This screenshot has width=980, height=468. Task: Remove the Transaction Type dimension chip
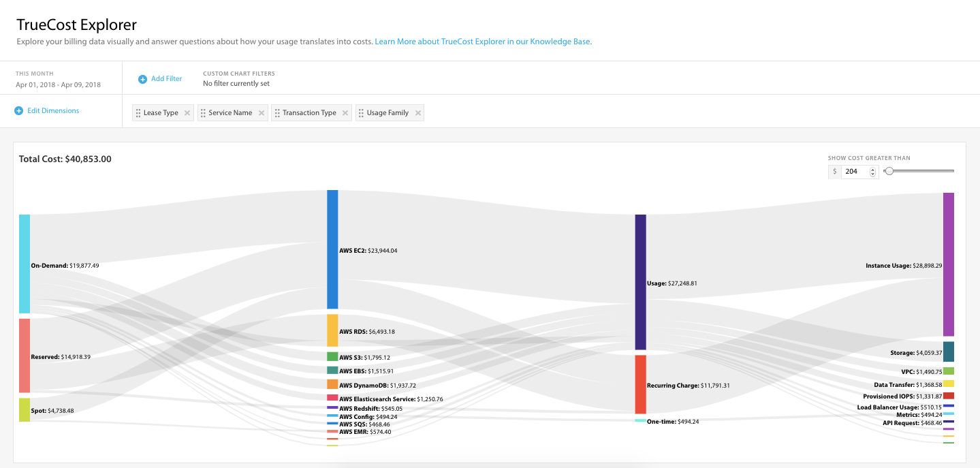click(345, 112)
